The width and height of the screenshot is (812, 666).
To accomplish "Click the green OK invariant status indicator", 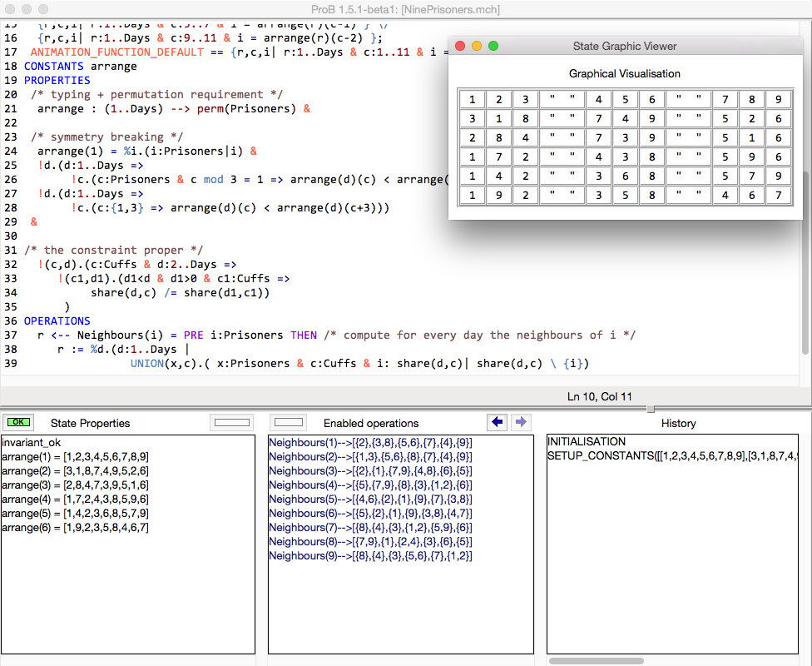I will click(17, 422).
